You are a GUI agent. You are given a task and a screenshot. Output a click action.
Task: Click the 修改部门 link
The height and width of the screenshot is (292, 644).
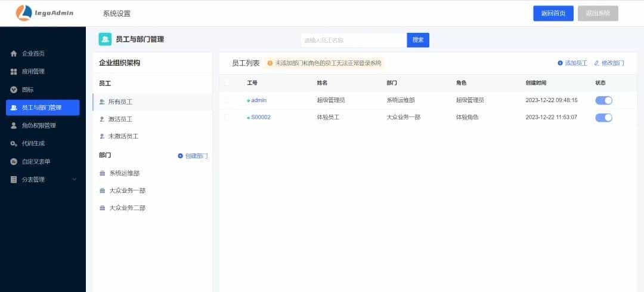pos(613,63)
